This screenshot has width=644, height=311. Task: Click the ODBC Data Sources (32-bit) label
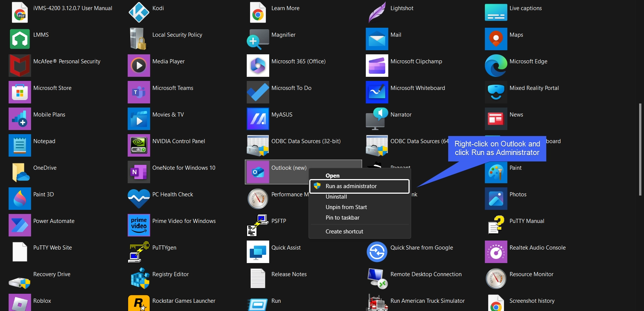click(x=306, y=141)
